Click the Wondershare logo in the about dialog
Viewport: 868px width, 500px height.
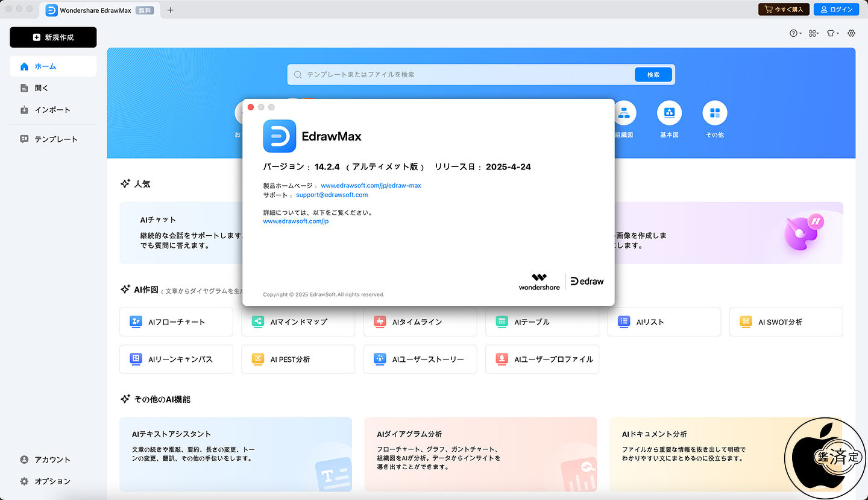tap(539, 282)
